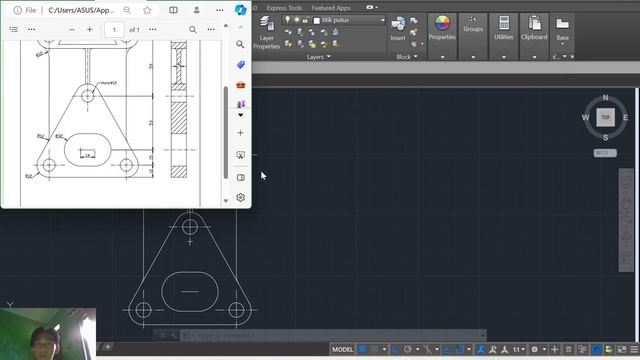Image resolution: width=640 pixels, height=360 pixels.
Task: Zoom out PDF with minus button
Action: (72, 29)
